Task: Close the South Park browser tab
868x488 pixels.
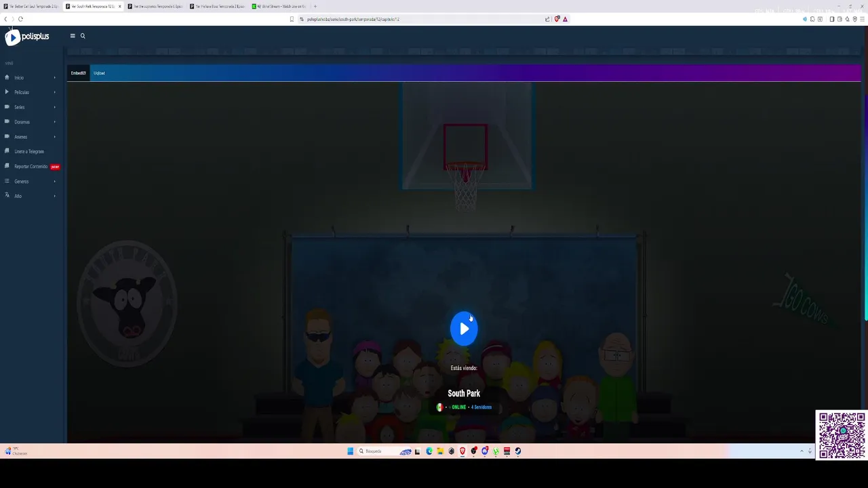Action: (x=120, y=6)
